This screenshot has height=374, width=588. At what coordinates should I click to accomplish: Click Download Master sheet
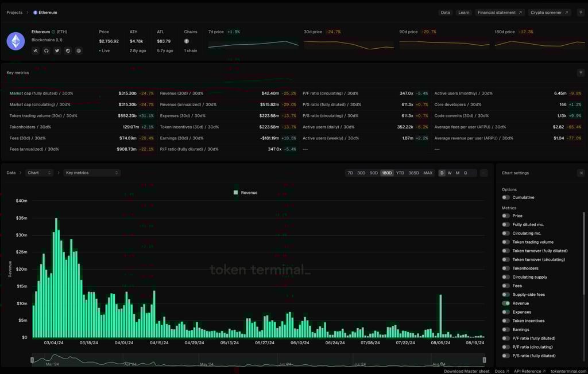point(466,371)
